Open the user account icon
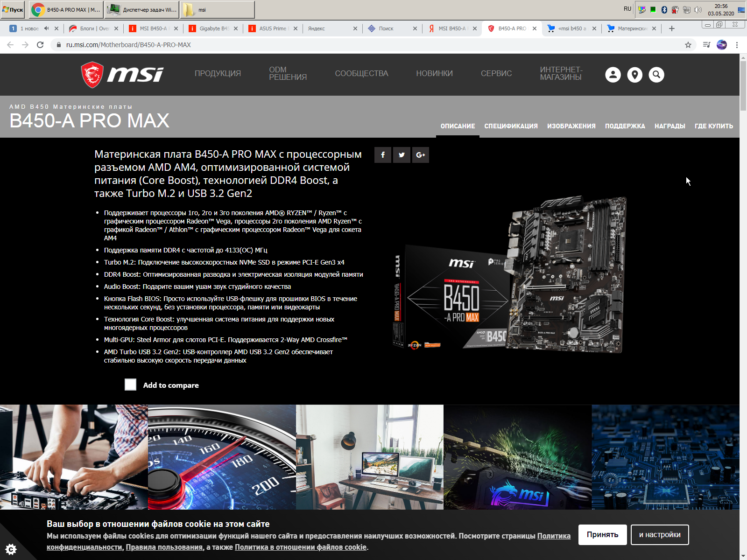This screenshot has width=747, height=560. pos(613,75)
